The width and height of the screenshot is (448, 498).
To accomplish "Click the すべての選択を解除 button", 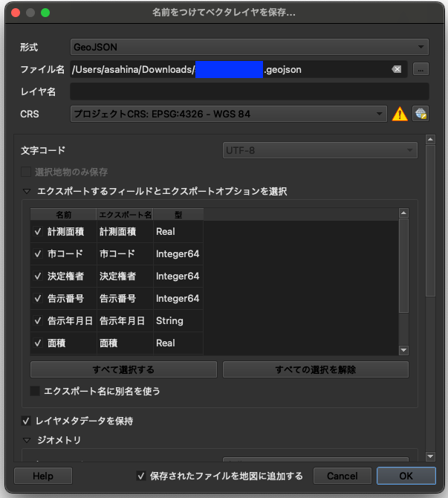I will pyautogui.click(x=316, y=369).
